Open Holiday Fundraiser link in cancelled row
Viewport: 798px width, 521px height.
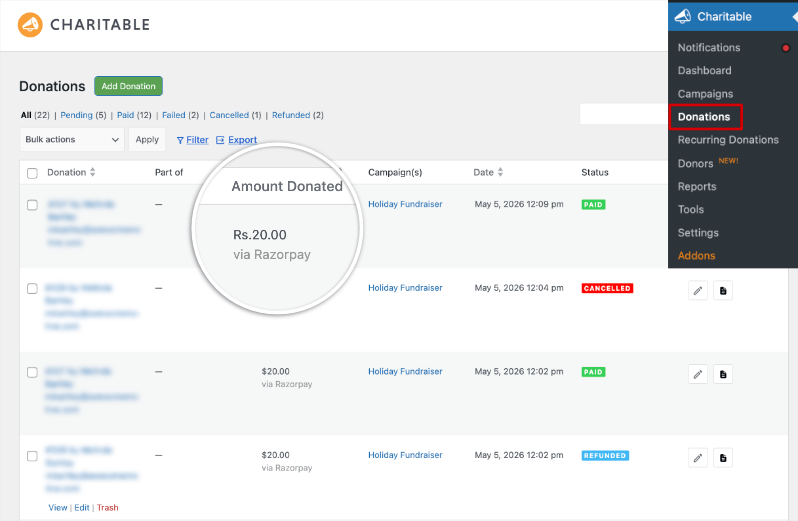pyautogui.click(x=405, y=288)
